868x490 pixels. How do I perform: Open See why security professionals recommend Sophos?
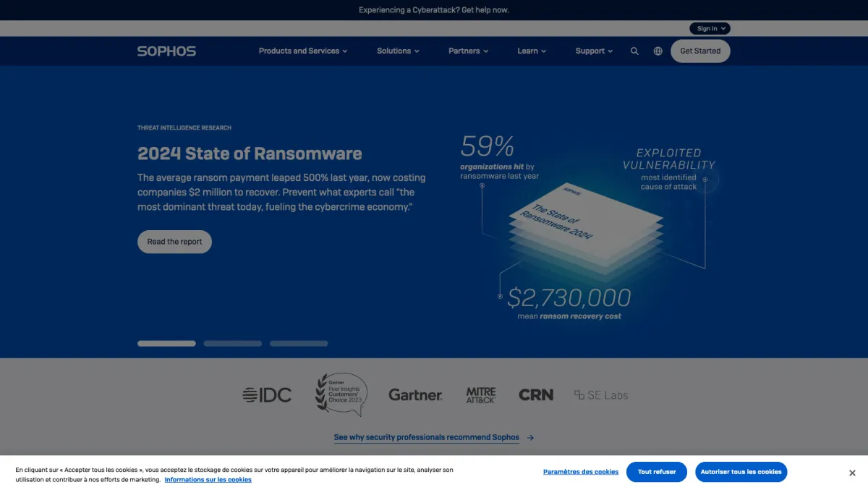[x=433, y=437]
